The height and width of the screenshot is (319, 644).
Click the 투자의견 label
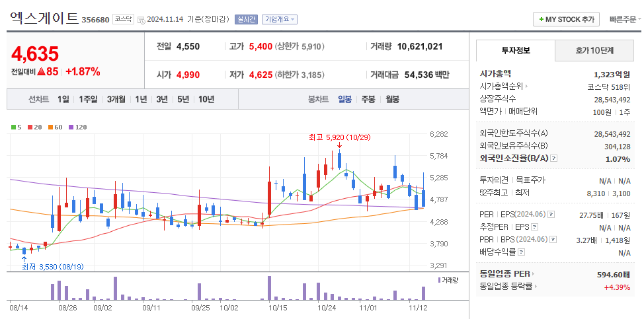[494, 180]
